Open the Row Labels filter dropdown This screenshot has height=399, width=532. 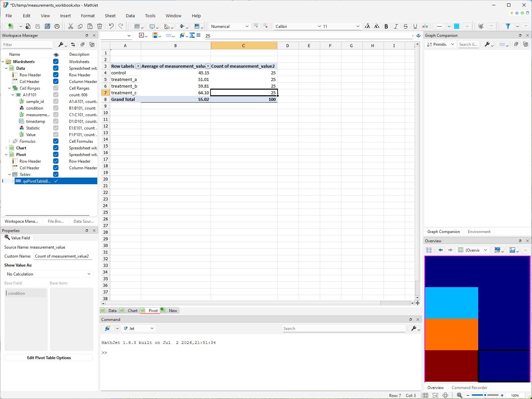[x=138, y=66]
